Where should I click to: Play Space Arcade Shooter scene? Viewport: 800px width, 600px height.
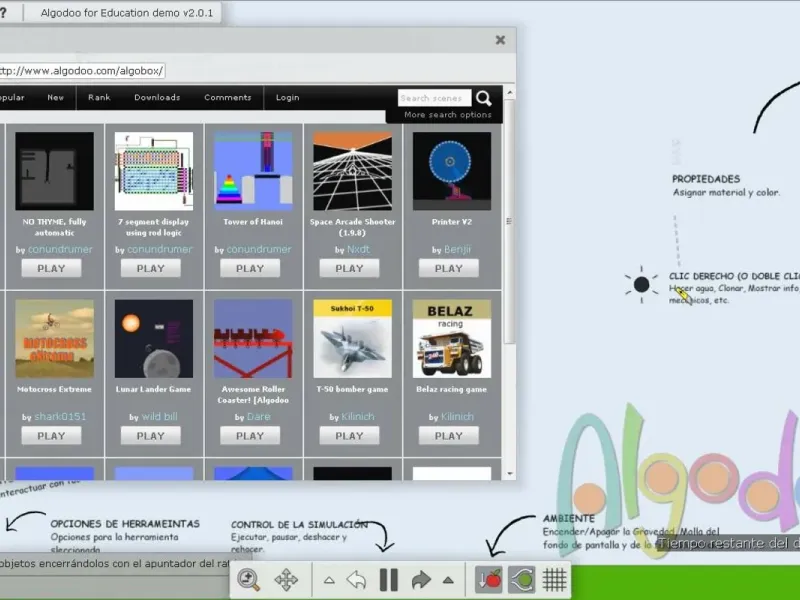click(x=349, y=268)
